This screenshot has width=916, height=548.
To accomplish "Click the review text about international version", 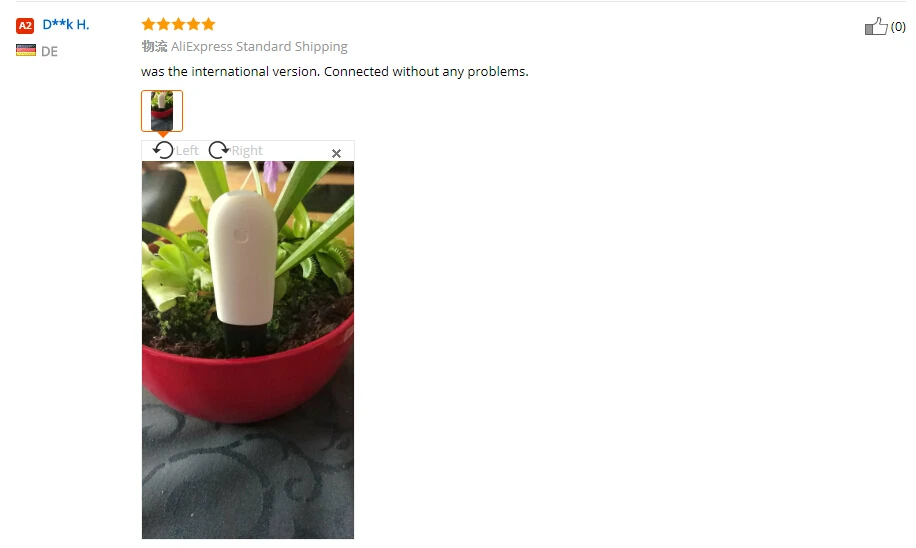I will [x=335, y=71].
